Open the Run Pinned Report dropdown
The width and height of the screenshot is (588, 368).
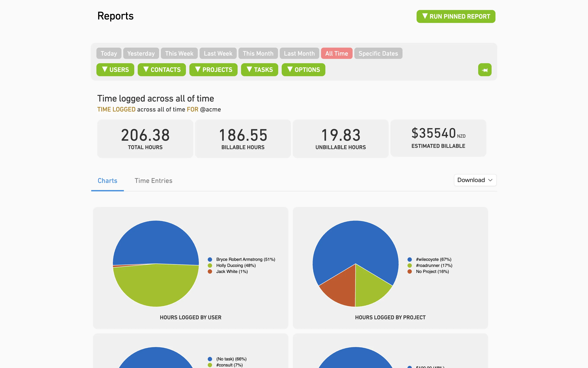click(x=455, y=16)
